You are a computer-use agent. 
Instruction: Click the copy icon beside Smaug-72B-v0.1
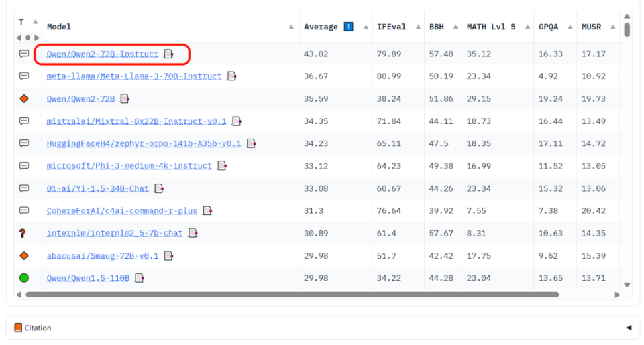click(168, 256)
